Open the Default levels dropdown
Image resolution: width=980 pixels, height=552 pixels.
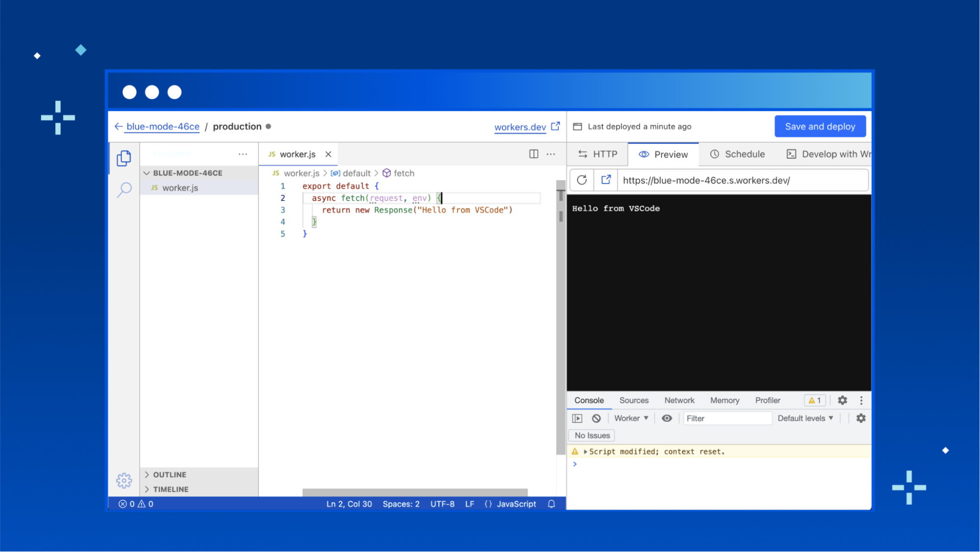tap(805, 418)
